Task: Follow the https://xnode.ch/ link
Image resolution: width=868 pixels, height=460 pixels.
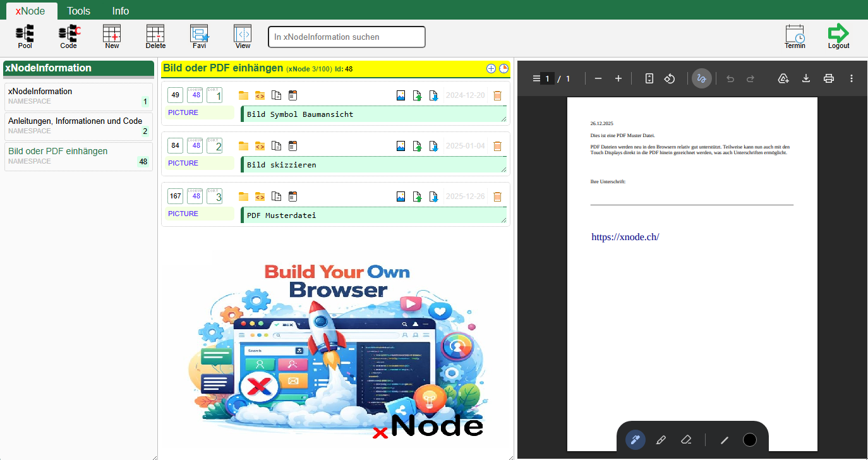Action: (x=625, y=236)
